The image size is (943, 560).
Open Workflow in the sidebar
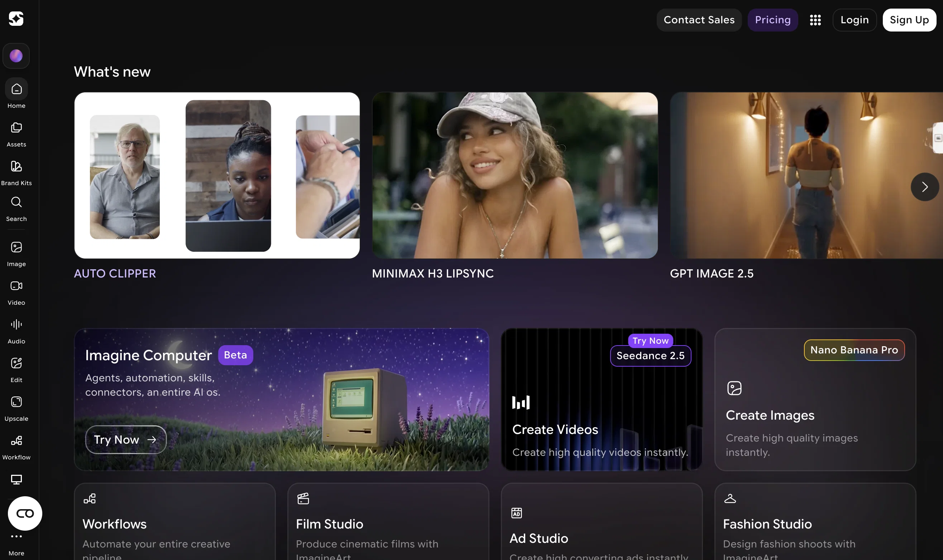(16, 447)
